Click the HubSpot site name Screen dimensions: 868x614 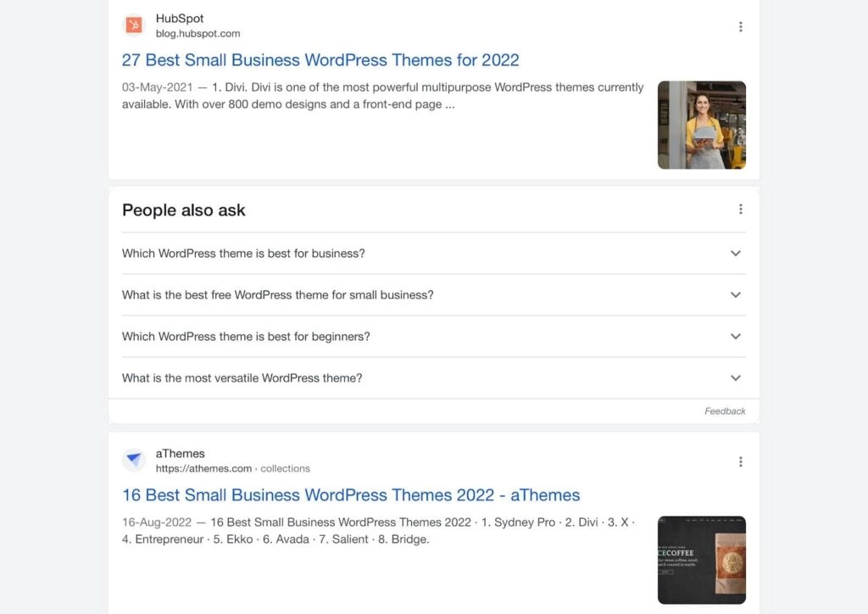pyautogui.click(x=180, y=19)
